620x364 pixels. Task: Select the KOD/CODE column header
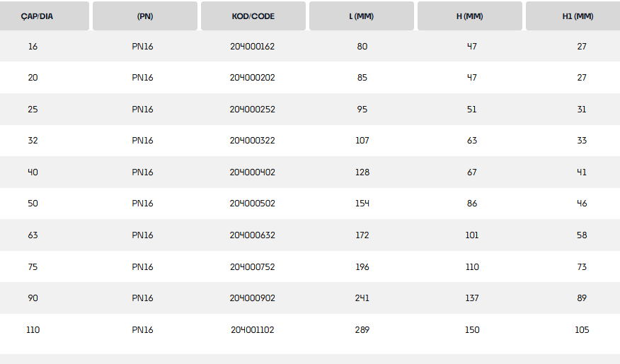point(253,16)
